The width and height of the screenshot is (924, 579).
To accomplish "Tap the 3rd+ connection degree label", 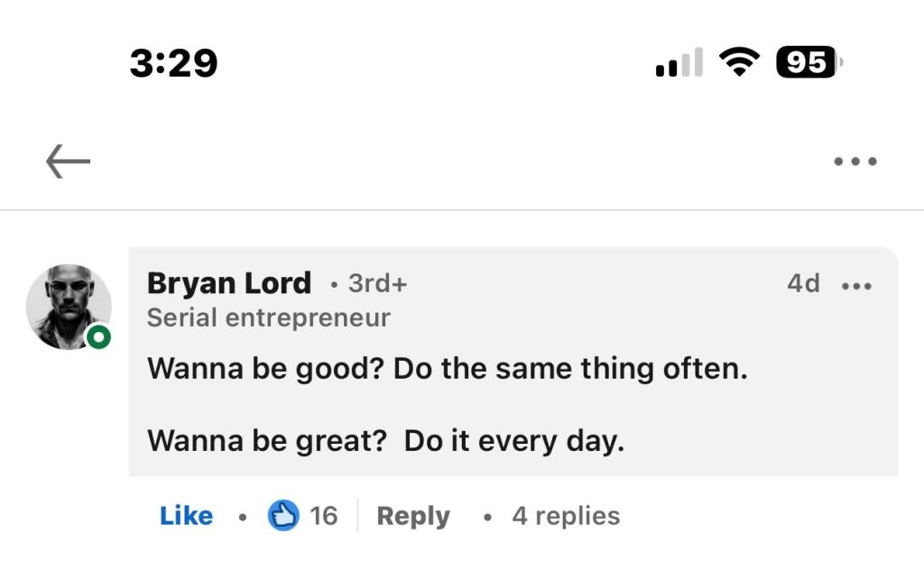I will [377, 283].
